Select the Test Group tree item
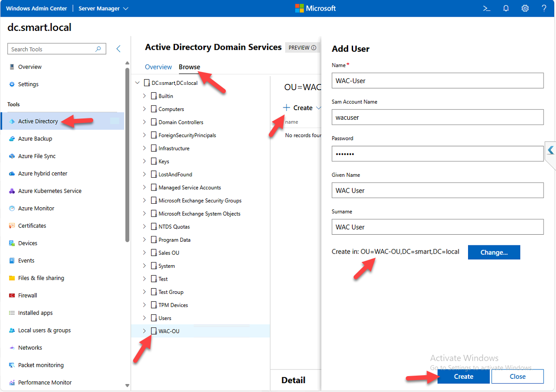556x392 pixels. pos(171,292)
